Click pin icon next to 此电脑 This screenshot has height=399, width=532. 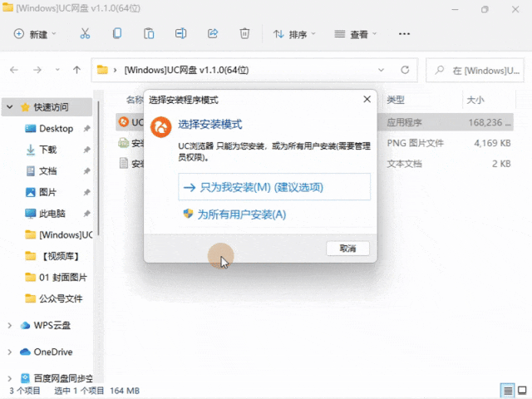click(x=86, y=214)
